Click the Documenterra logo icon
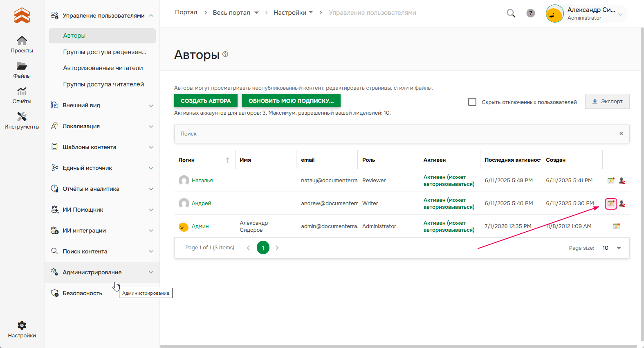Image resolution: width=644 pixels, height=348 pixels. (x=22, y=16)
